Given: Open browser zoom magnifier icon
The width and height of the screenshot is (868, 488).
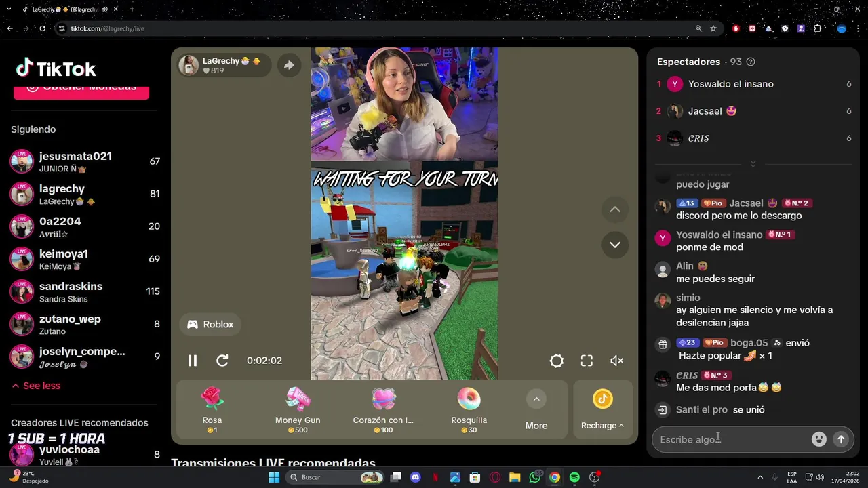Looking at the screenshot, I should (698, 28).
